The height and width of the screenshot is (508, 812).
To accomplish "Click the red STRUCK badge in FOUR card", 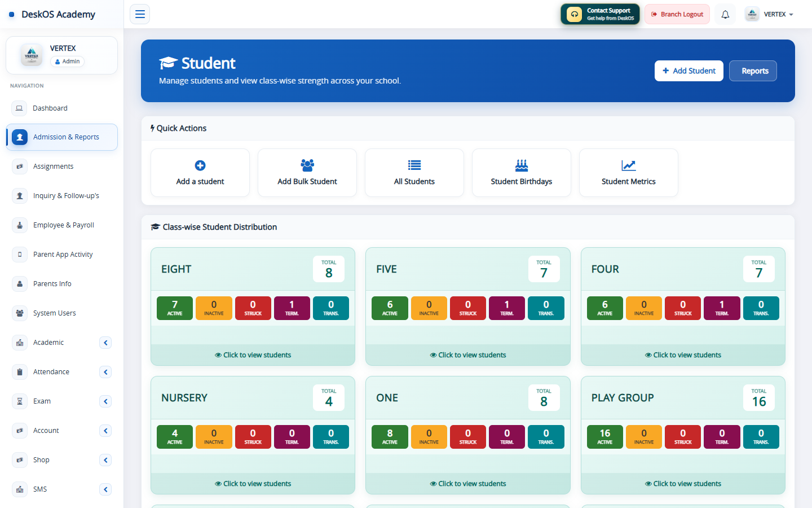I will coord(683,308).
